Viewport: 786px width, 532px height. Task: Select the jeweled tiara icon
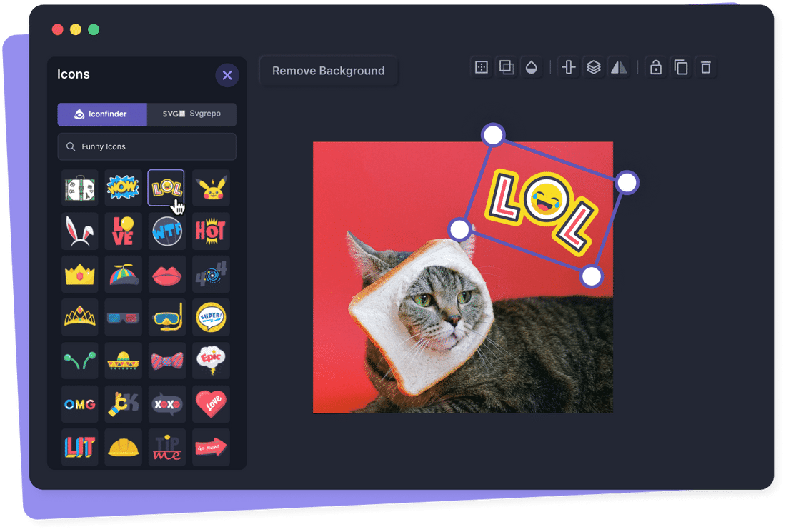(x=80, y=318)
